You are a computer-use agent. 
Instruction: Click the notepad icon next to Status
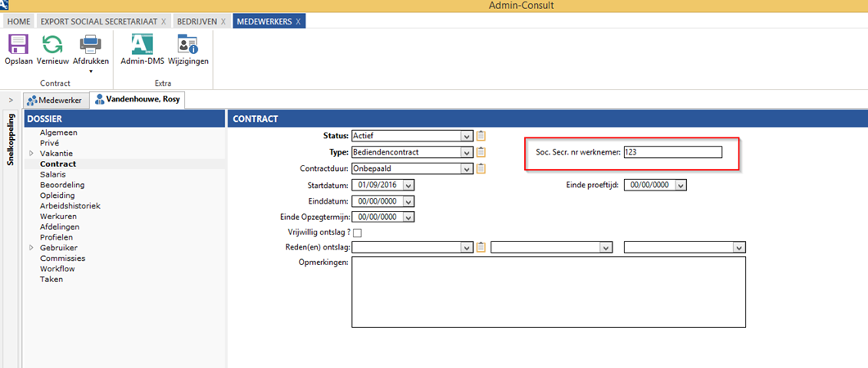pos(481,136)
